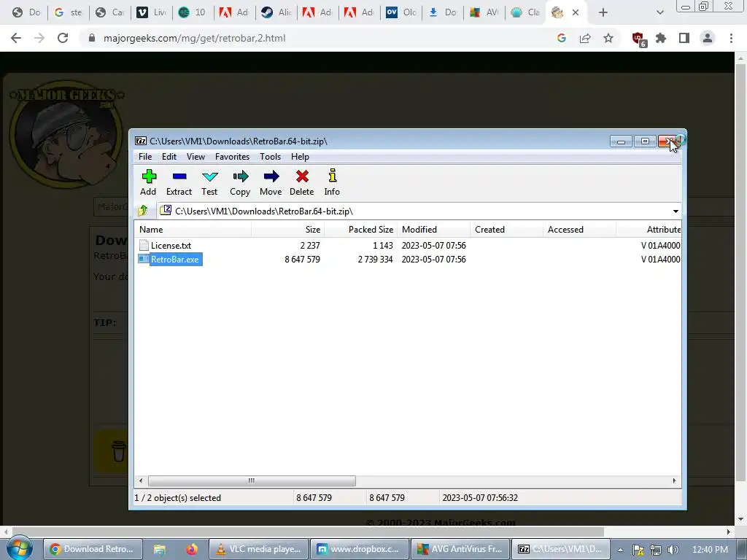Open the Edit menu
Screen dimensions: 747x560
pos(169,157)
